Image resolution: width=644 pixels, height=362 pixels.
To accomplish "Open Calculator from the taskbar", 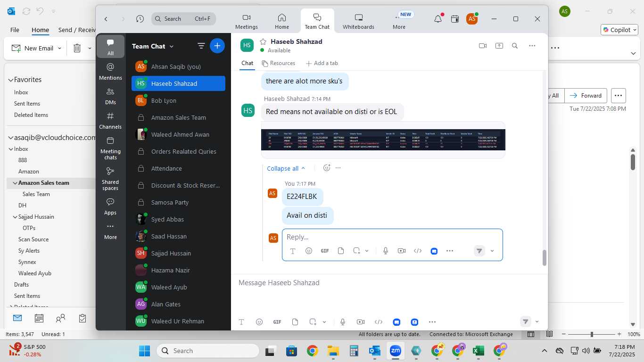I will pos(354,351).
